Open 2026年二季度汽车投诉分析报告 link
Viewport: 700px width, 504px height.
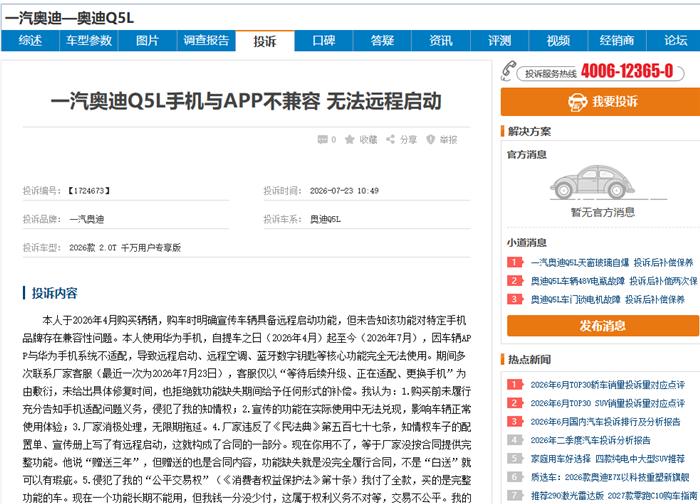[590, 440]
